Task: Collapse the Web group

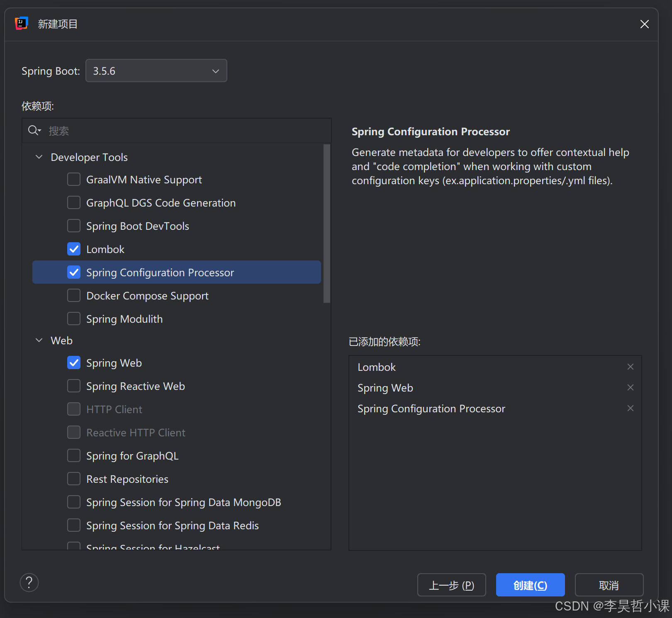Action: (x=39, y=341)
